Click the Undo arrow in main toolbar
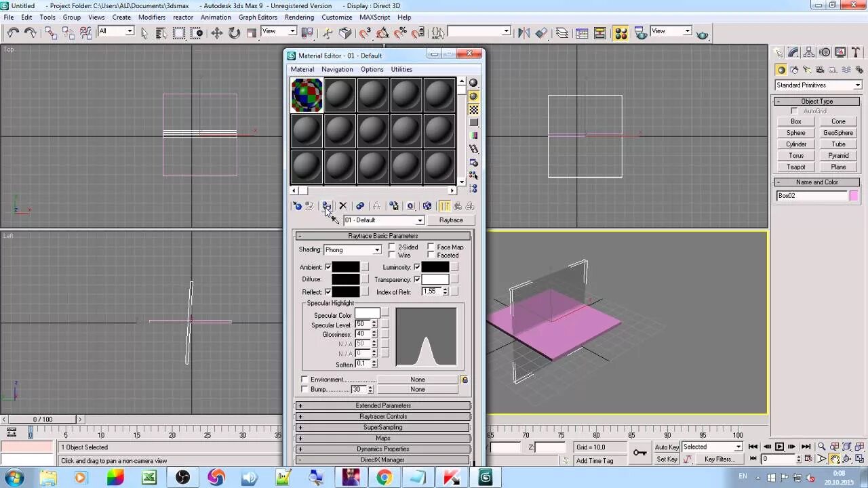 [13, 32]
